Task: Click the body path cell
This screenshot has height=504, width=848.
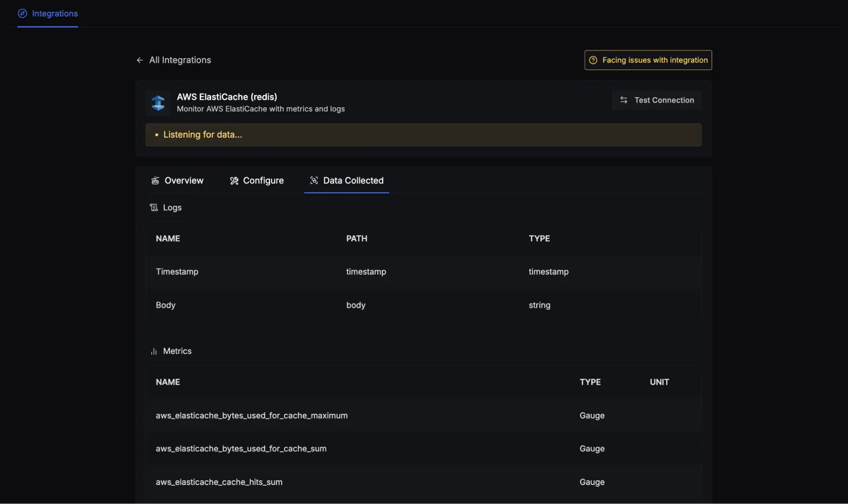Action: click(x=356, y=305)
